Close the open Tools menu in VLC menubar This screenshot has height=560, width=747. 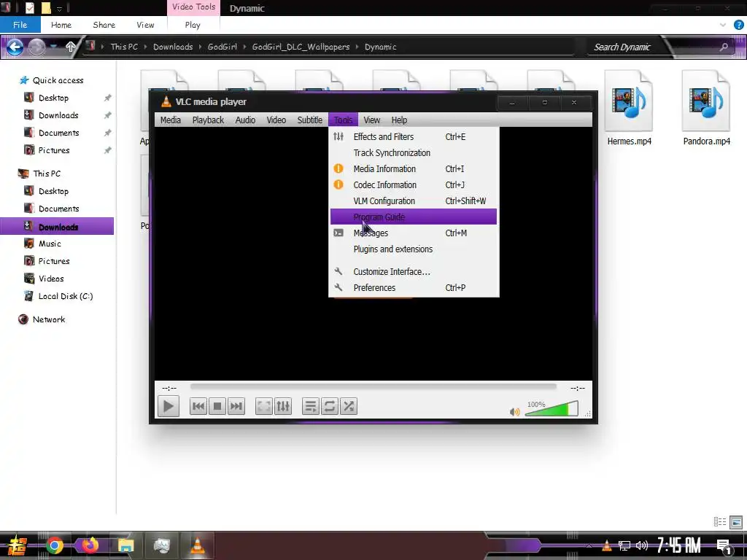point(343,120)
